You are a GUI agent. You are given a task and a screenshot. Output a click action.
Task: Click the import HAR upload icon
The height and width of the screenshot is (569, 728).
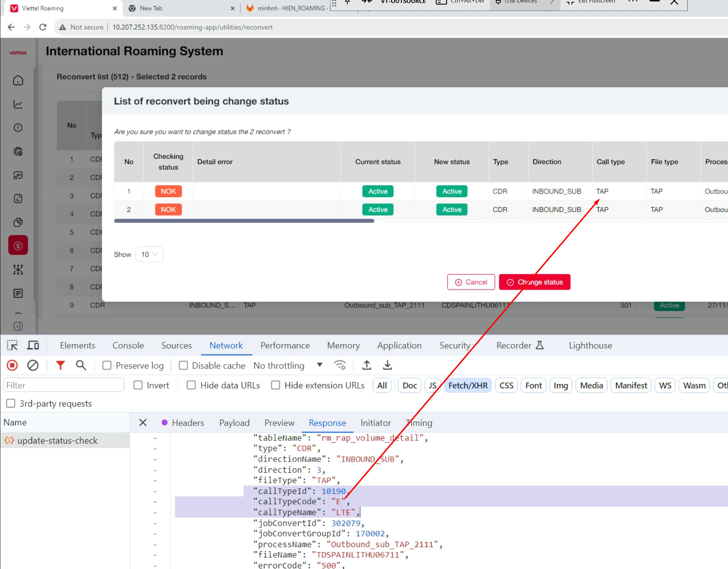point(367,365)
